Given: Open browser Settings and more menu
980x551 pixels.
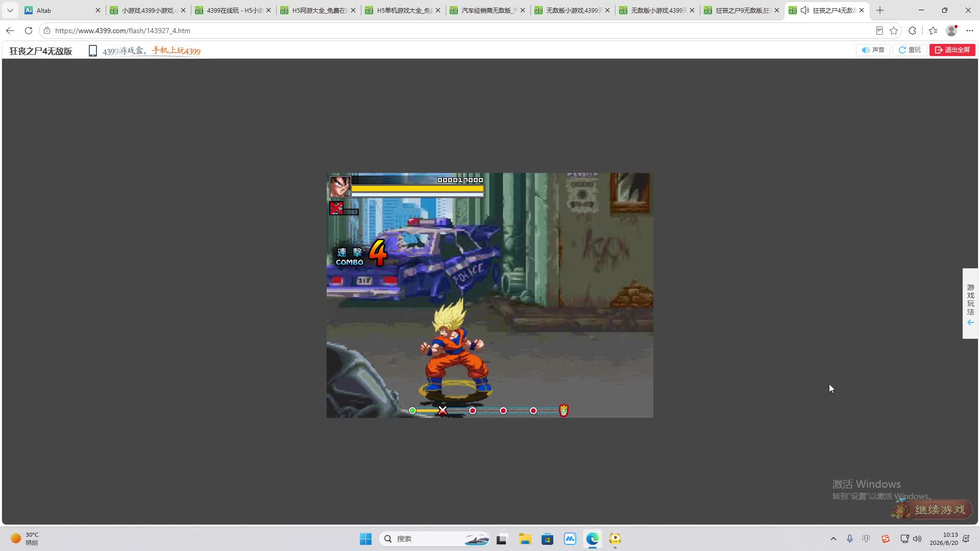Looking at the screenshot, I should [x=970, y=31].
